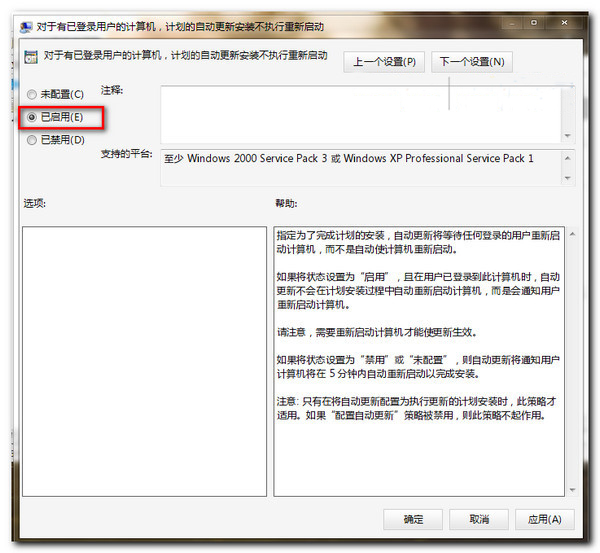Apply the settings with 应用(A) button
The height and width of the screenshot is (553, 600).
[543, 519]
